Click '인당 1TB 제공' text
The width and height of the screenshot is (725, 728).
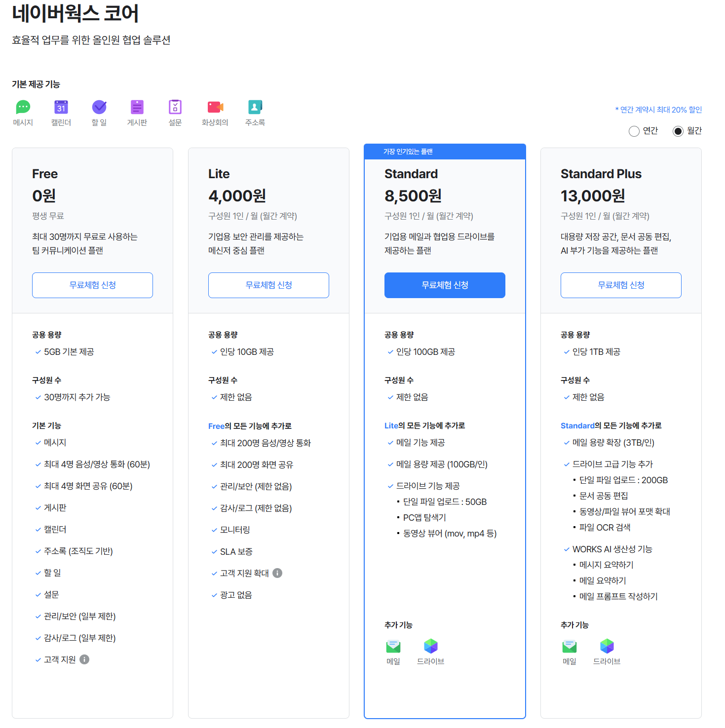[x=596, y=352]
